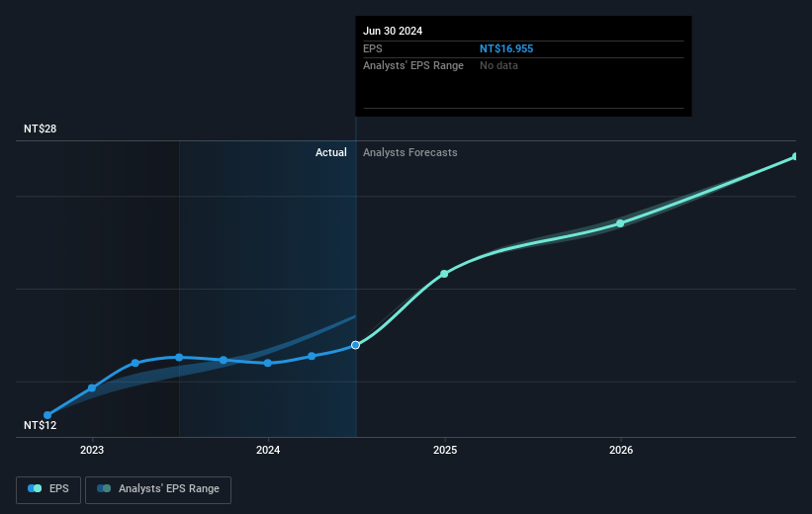This screenshot has width=812, height=514.
Task: Click the 'No data' tooltip value
Action: [x=498, y=66]
